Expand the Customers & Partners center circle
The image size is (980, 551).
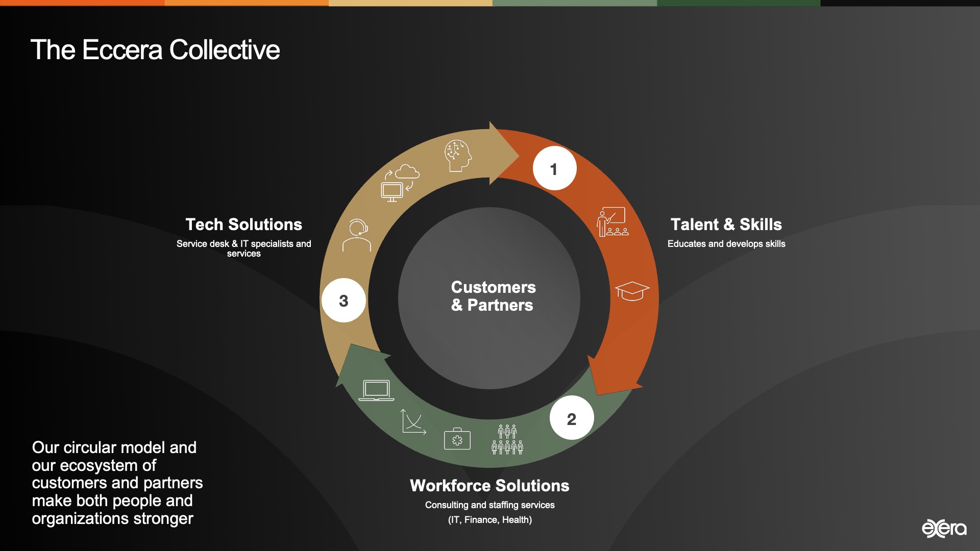492,296
